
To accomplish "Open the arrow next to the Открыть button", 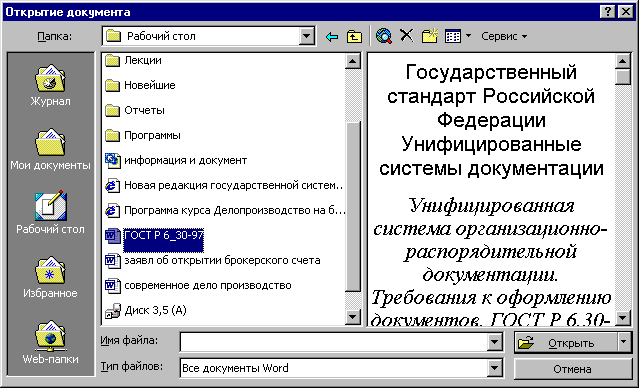I will coord(624,342).
